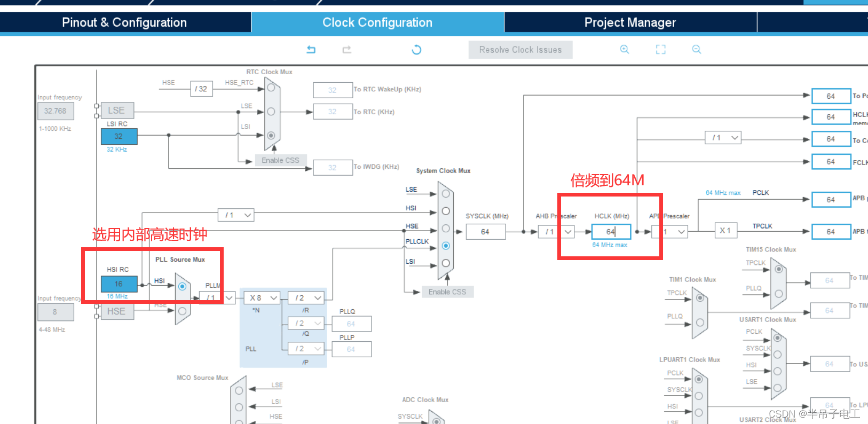This screenshot has width=868, height=424.
Task: Click the To IWDG value box
Action: coord(333,168)
